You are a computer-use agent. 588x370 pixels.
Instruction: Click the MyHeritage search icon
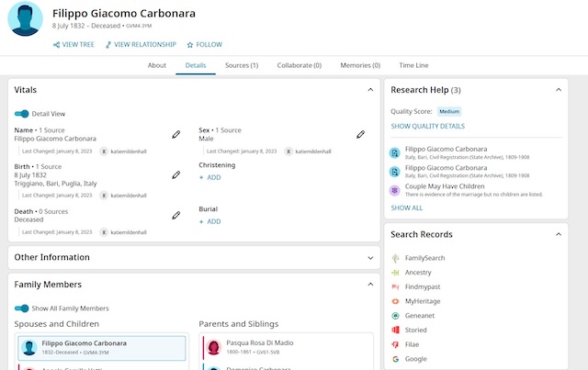coord(395,301)
